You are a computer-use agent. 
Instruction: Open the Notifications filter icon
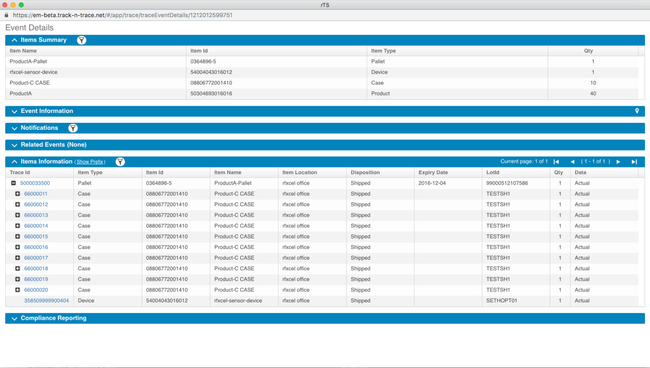click(x=73, y=128)
